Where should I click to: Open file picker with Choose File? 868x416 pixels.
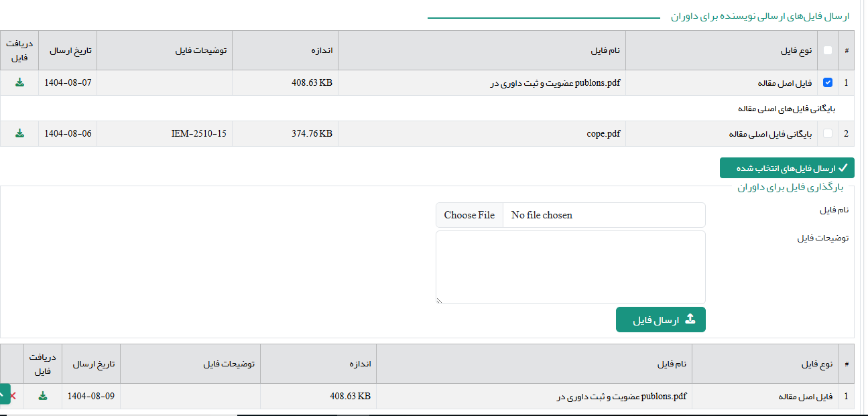[x=469, y=215]
